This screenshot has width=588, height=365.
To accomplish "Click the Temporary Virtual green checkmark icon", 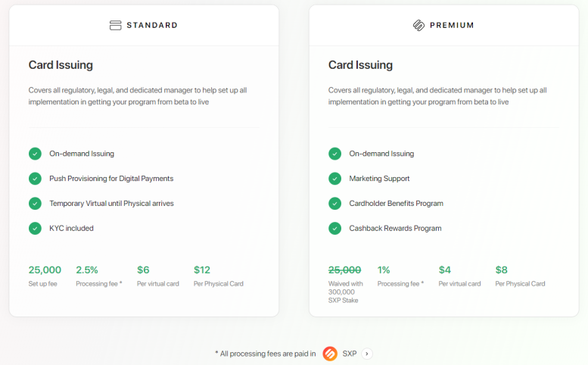I will (35, 203).
